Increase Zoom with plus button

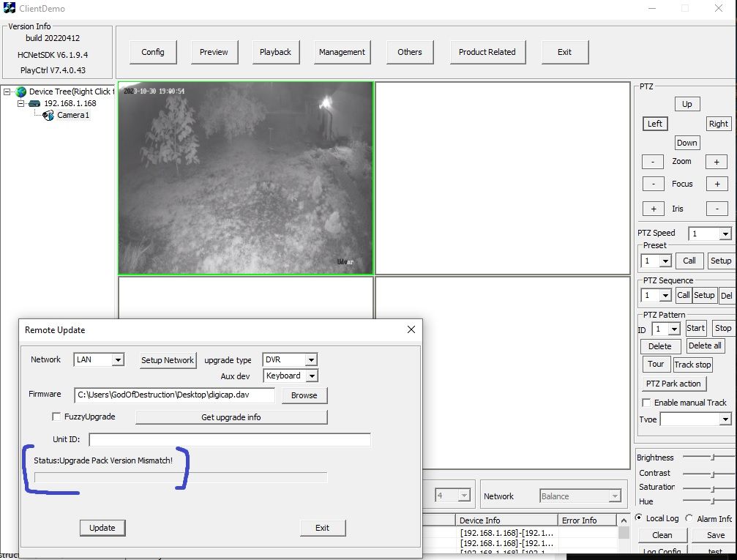pos(717,162)
